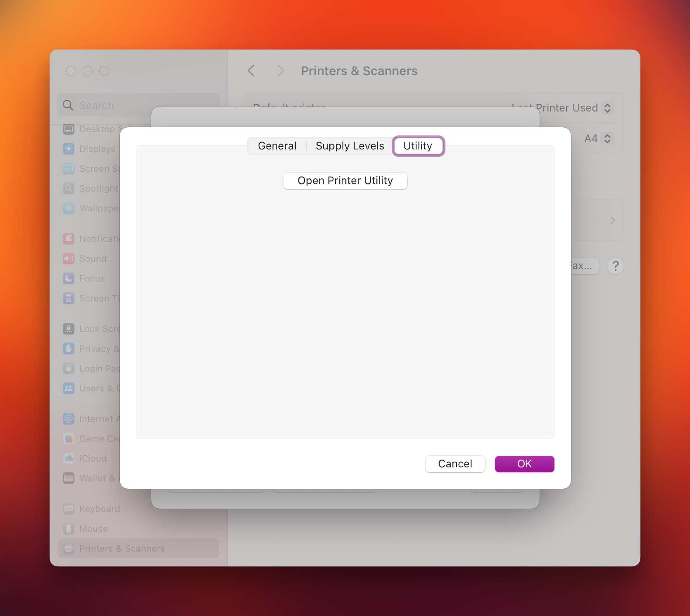Confirm with the OK button
This screenshot has height=616, width=690.
pos(524,464)
